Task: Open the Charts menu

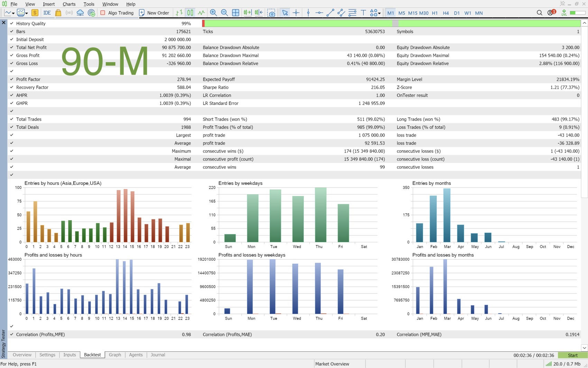Action: (69, 4)
